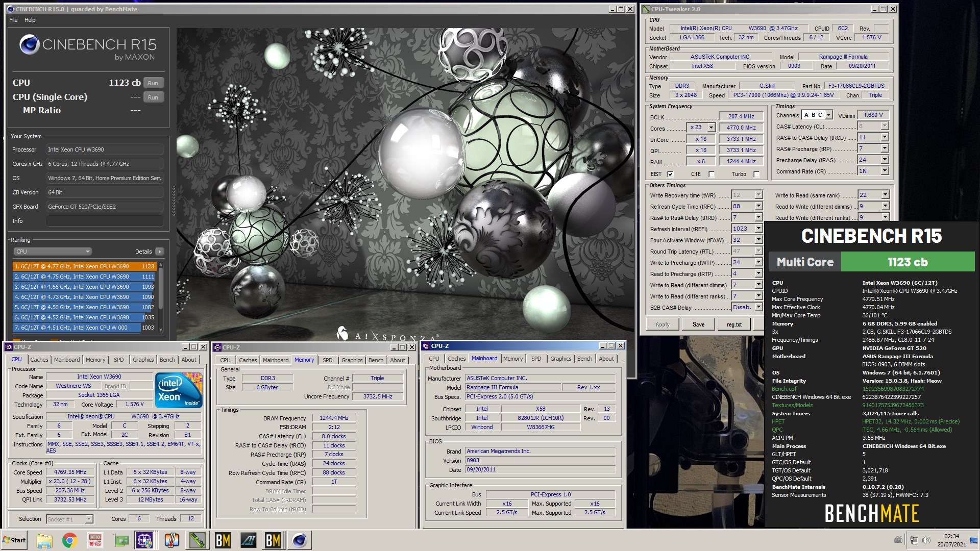
Task: Toggle the EIST checkbox in CPU-Tweaker
Action: coord(670,174)
